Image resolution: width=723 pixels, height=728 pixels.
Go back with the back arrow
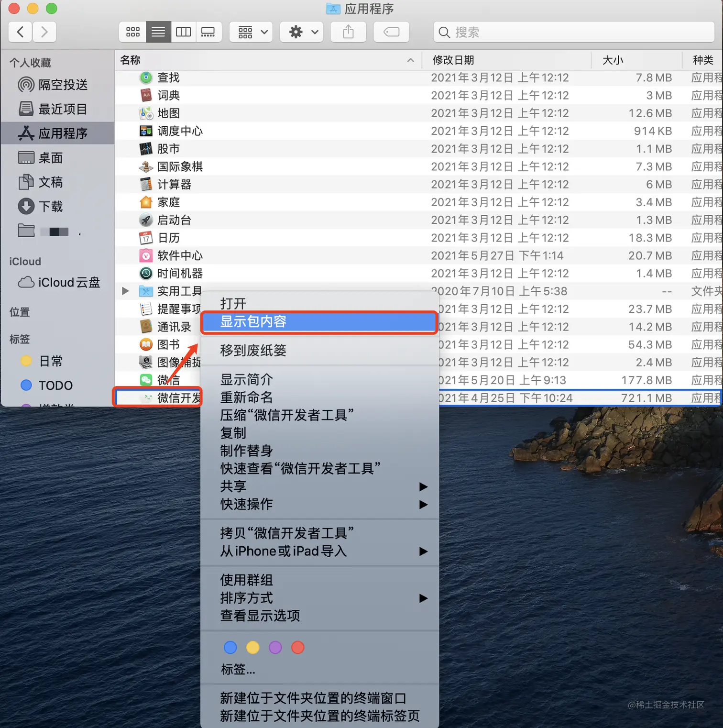[20, 32]
